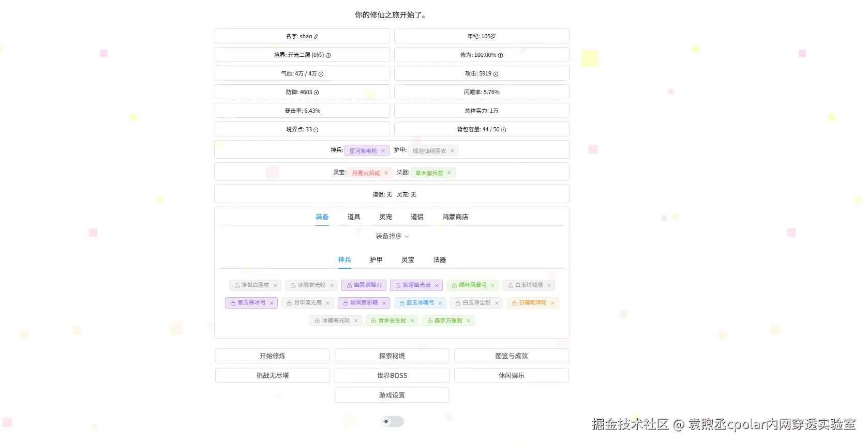The height and width of the screenshot is (444, 868).
Task: Remove equipped 草木皆兵符 via its X
Action: (x=449, y=173)
